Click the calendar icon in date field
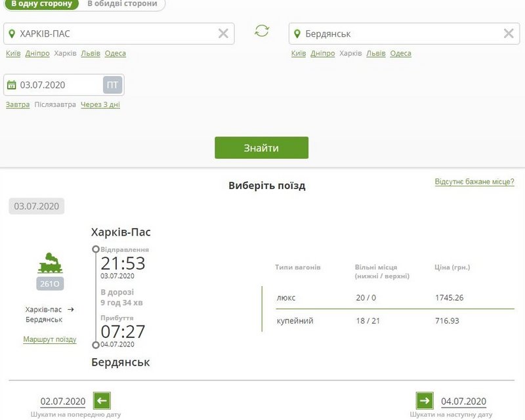525x420 pixels. coord(11,85)
